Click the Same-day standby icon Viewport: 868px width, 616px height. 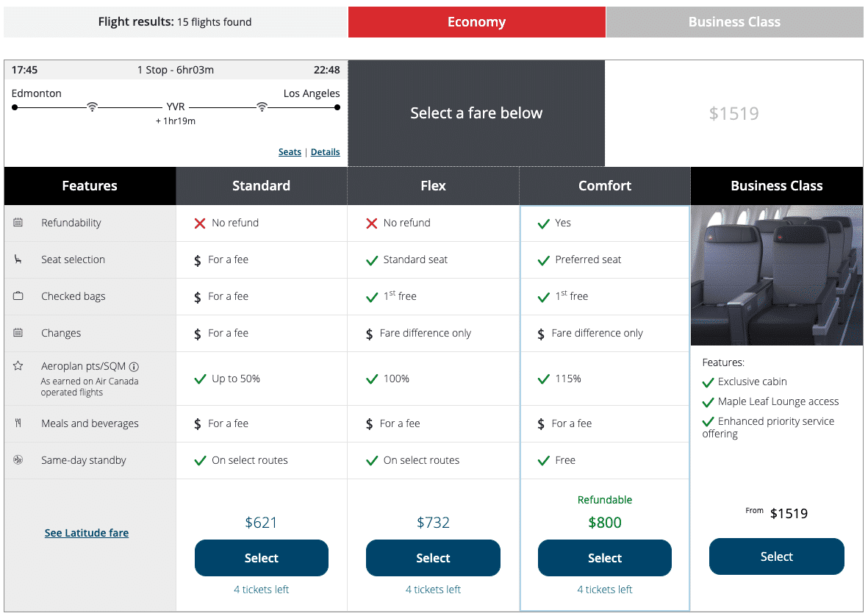tap(18, 460)
